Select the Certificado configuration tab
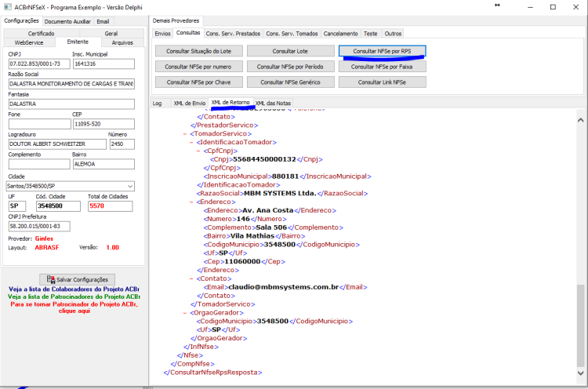The height and width of the screenshot is (389, 588). point(41,34)
